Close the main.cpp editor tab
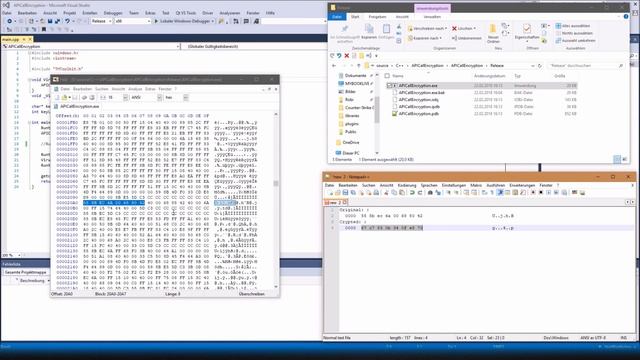Screen dimensions: 640x360 tap(30, 40)
